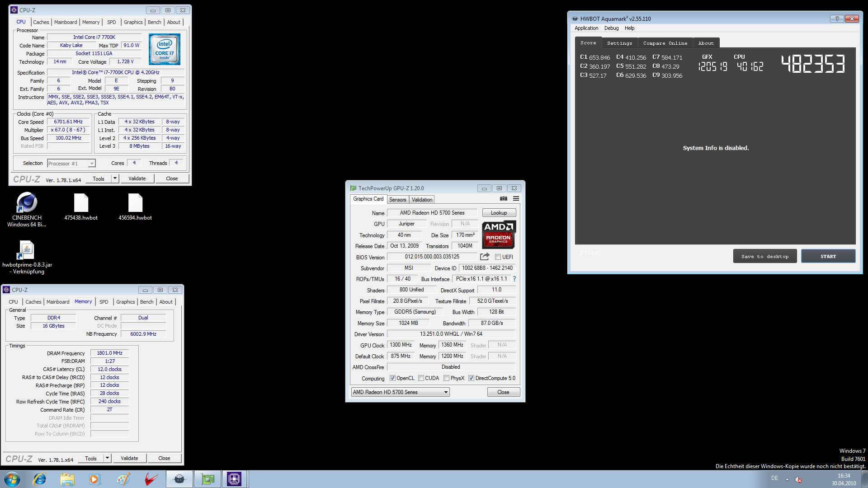Open Processor #1 selection dropdown in CPU-Z

pyautogui.click(x=71, y=164)
